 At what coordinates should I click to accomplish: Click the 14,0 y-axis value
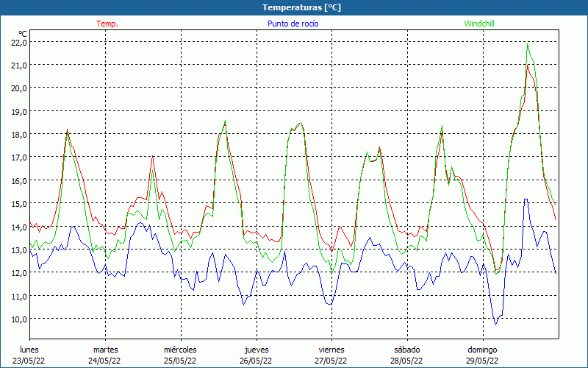tap(19, 227)
